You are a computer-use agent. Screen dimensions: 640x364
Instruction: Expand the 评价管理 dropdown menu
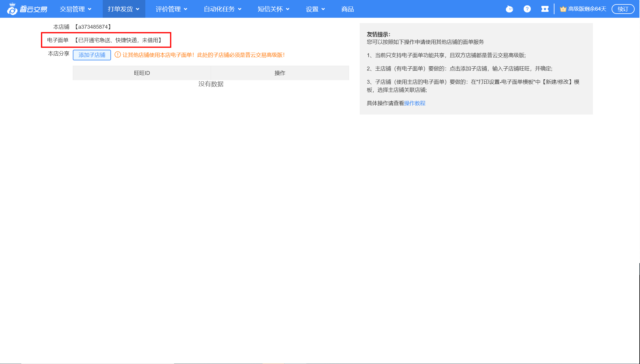click(171, 9)
